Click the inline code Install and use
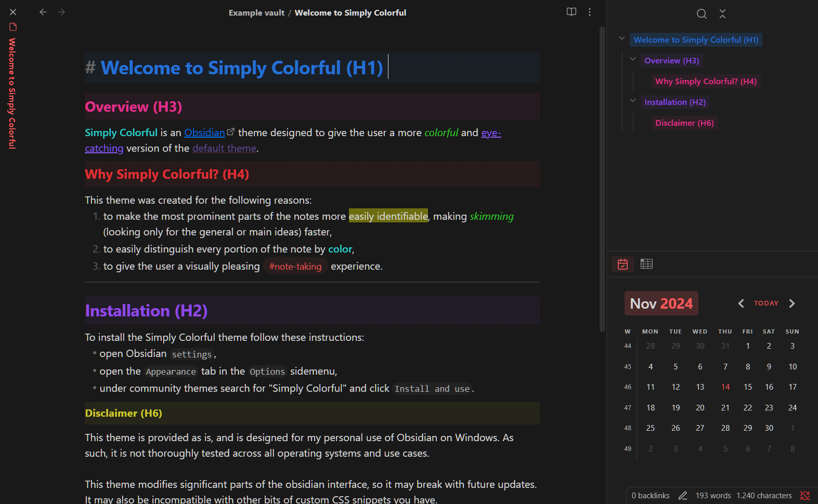 point(432,389)
